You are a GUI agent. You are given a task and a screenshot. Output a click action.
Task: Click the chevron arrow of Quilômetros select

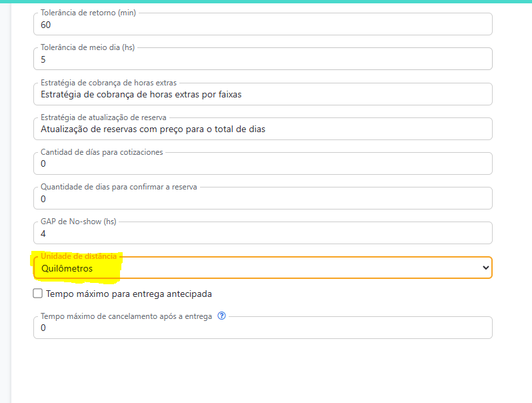[x=485, y=268]
